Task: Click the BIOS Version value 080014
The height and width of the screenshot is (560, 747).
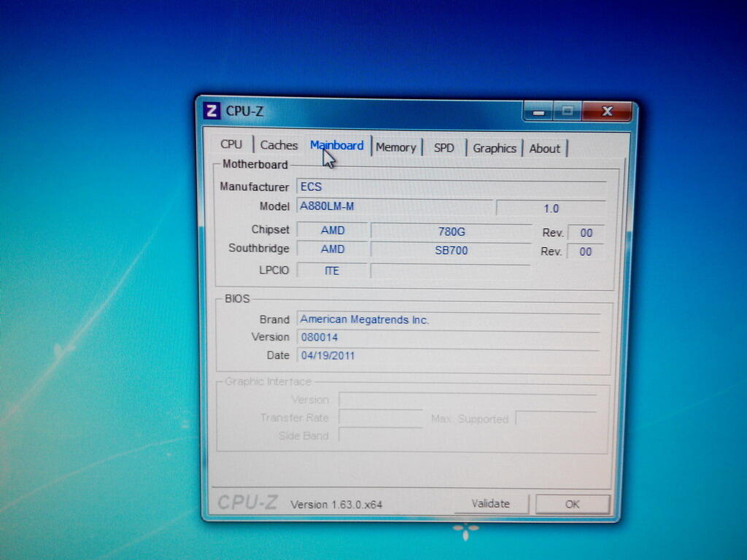Action: click(449, 337)
